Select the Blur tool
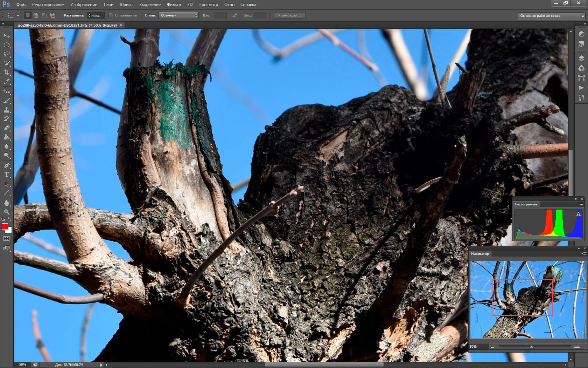The width and height of the screenshot is (588, 368). tap(7, 146)
